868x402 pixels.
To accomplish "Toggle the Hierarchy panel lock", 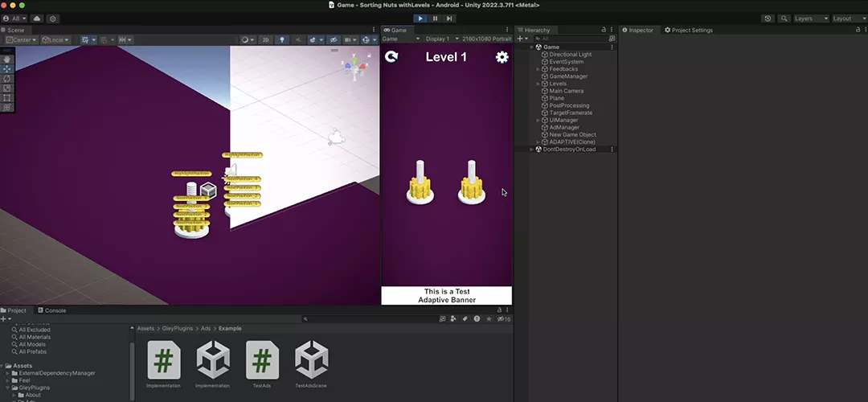I will [x=604, y=30].
